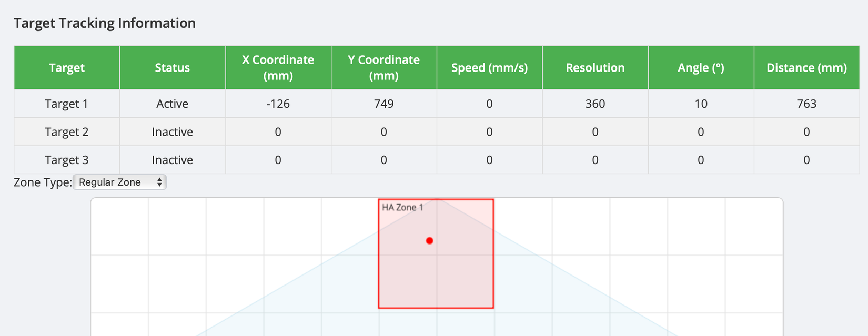Click Target 1 distance value 763
The height and width of the screenshot is (336, 868).
[x=806, y=104]
